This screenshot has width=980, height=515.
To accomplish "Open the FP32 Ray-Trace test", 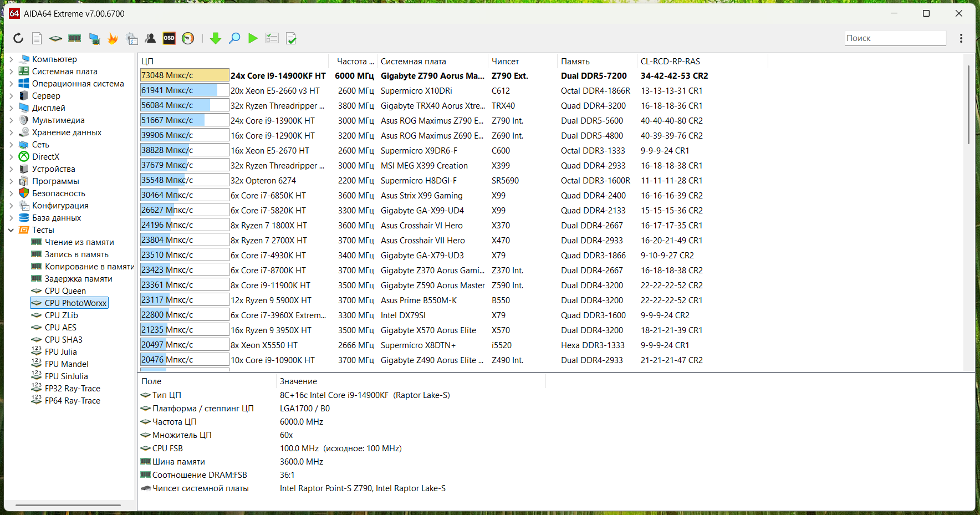I will click(72, 389).
